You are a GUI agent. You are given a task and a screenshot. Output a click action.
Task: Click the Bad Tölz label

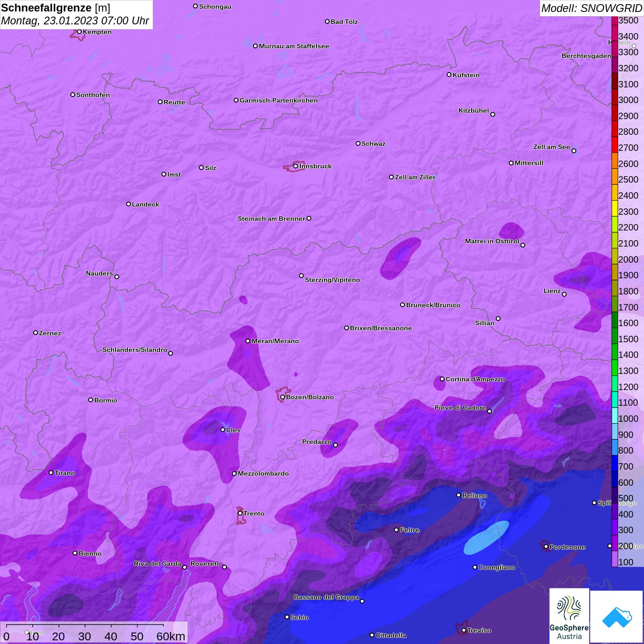point(344,22)
